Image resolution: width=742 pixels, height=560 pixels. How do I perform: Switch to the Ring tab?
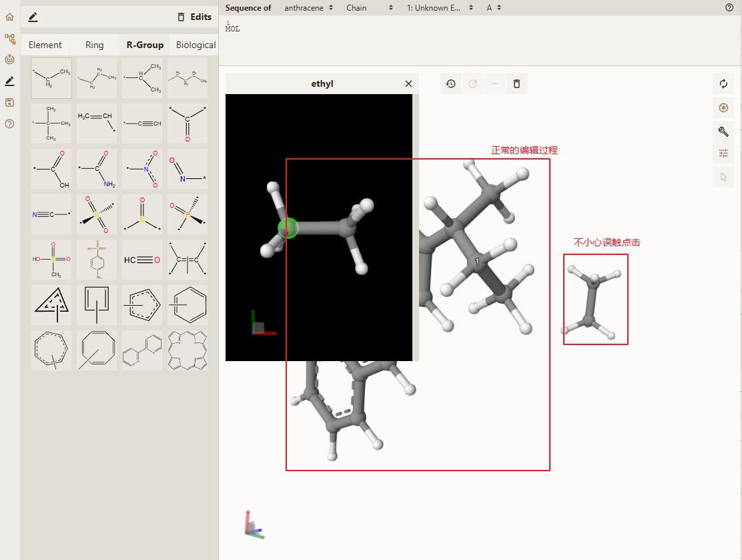[95, 45]
